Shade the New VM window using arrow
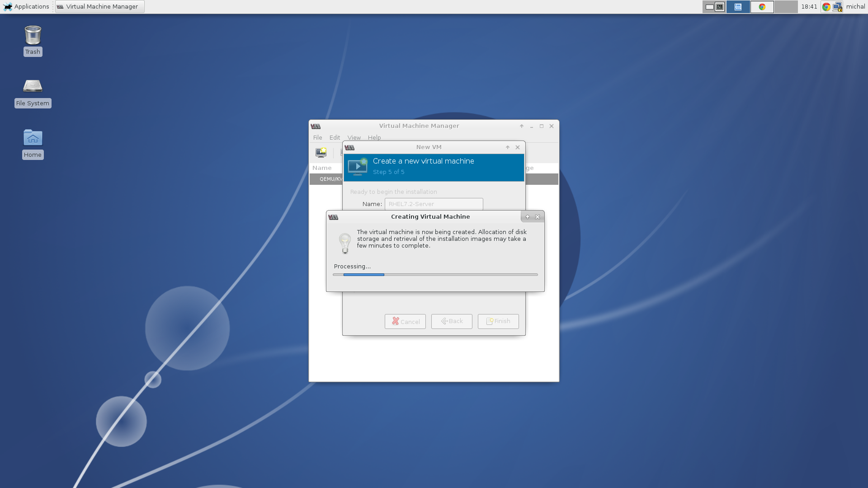The image size is (868, 488). coord(508,147)
